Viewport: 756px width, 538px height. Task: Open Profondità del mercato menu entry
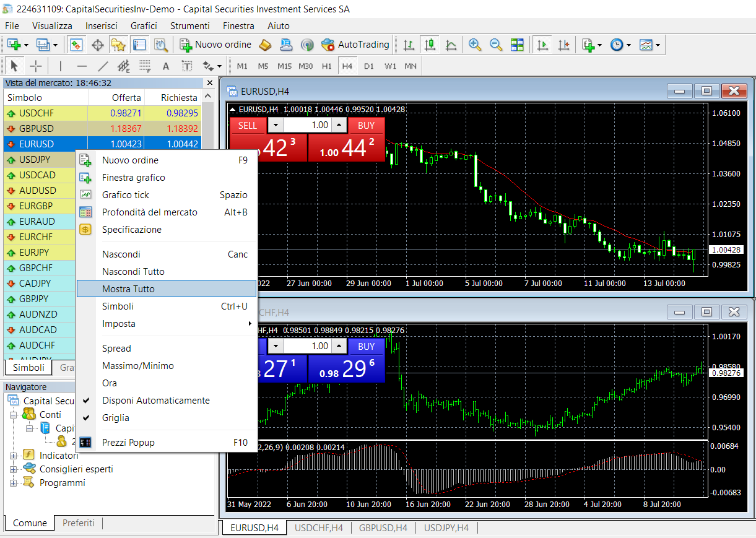tap(167, 212)
